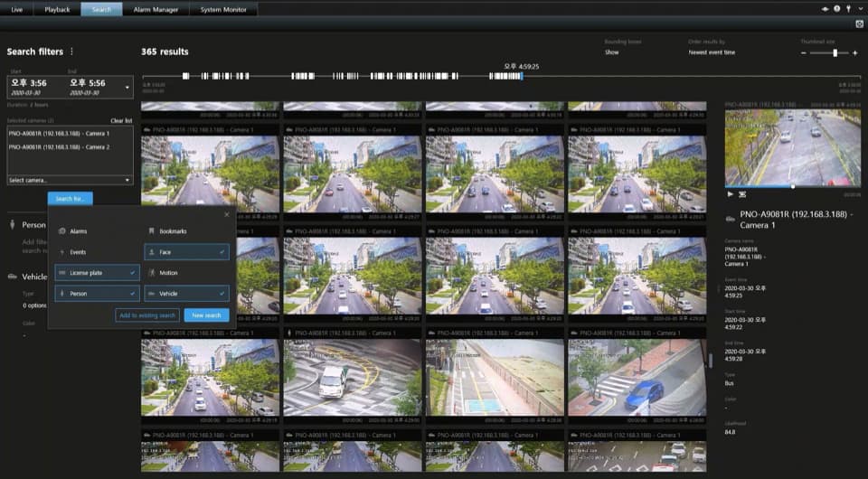Click the New search button
This screenshot has width=868, height=479.
point(206,315)
